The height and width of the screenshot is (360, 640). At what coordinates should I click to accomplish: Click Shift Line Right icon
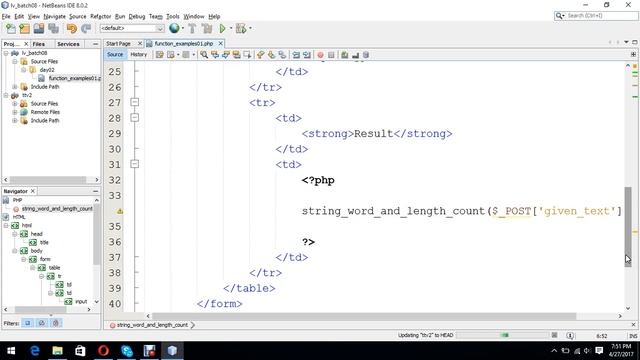click(307, 55)
